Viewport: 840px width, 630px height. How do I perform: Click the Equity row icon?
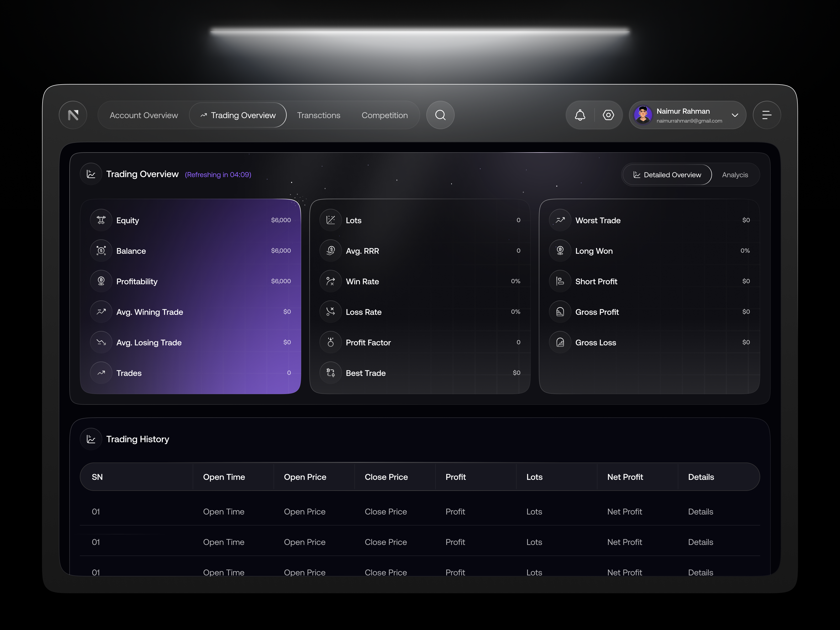(101, 220)
